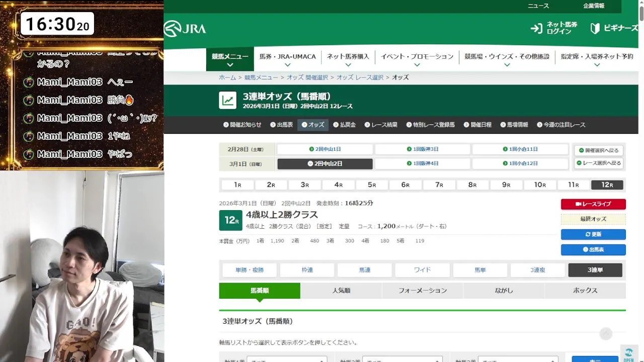
Task: Open the 軸馬1着 select box
Action: (287, 359)
